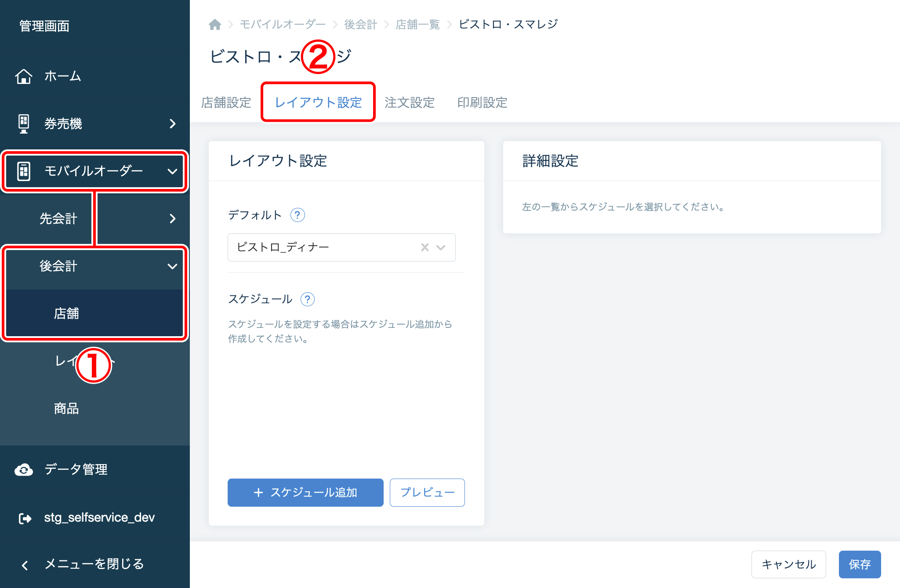Clear the ビストロ_ディナー selection with X
The height and width of the screenshot is (588, 900).
pyautogui.click(x=425, y=247)
